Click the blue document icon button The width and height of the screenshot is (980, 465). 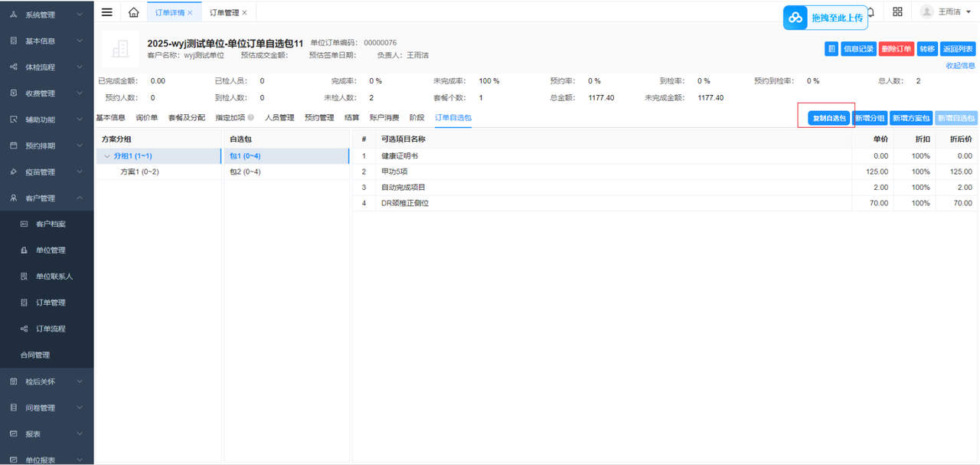tap(831, 49)
